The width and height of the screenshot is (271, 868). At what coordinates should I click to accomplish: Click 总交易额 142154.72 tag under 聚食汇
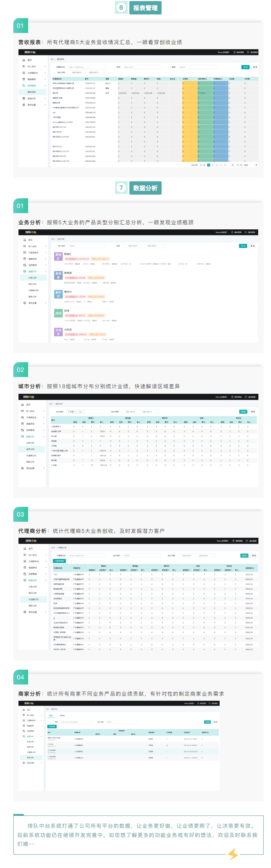77,259
